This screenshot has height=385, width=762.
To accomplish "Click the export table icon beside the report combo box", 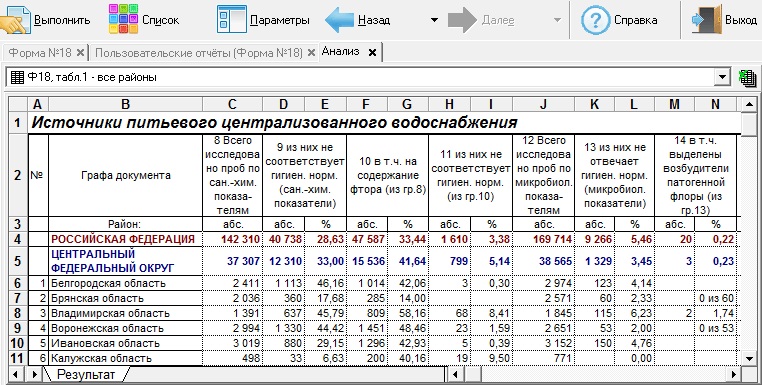I will click(x=747, y=77).
